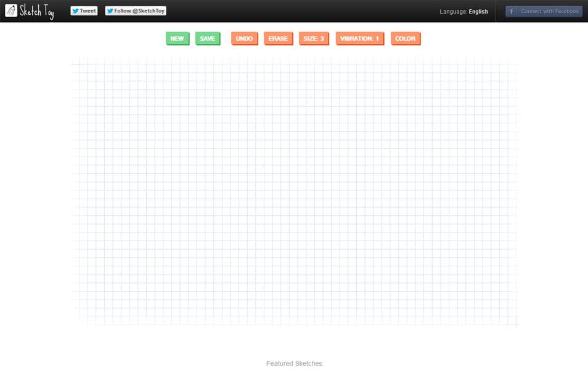Undo the last stroke
Image resolution: width=588 pixels, height=370 pixels.
pos(244,38)
